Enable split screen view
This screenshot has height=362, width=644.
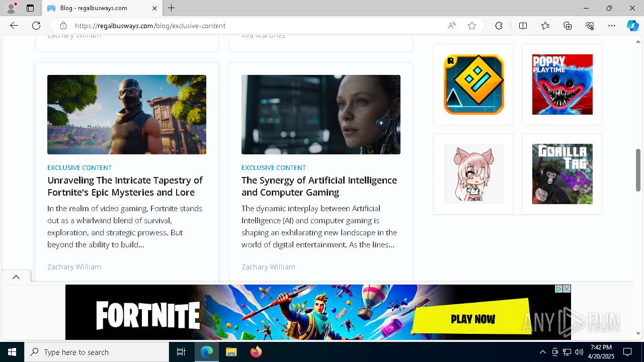tap(523, 26)
